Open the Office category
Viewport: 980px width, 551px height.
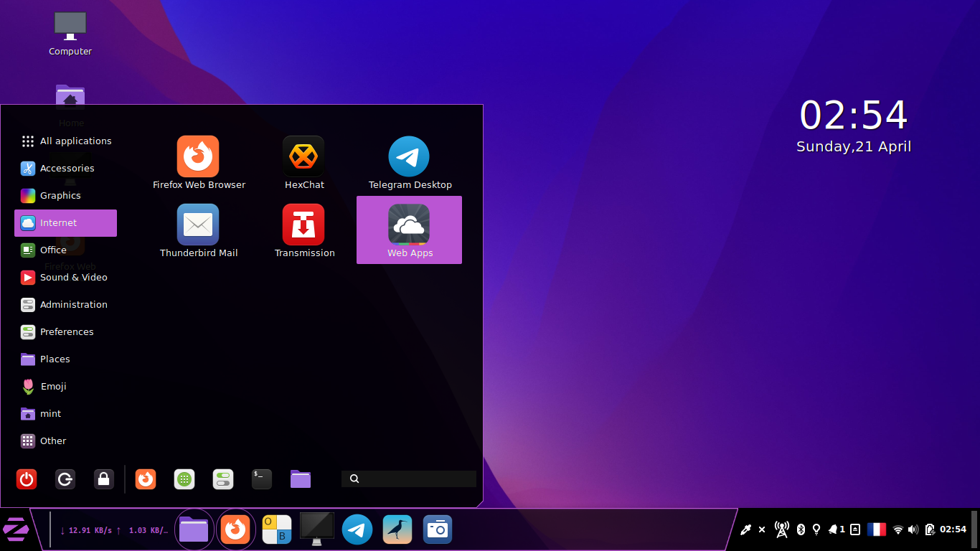click(66, 250)
